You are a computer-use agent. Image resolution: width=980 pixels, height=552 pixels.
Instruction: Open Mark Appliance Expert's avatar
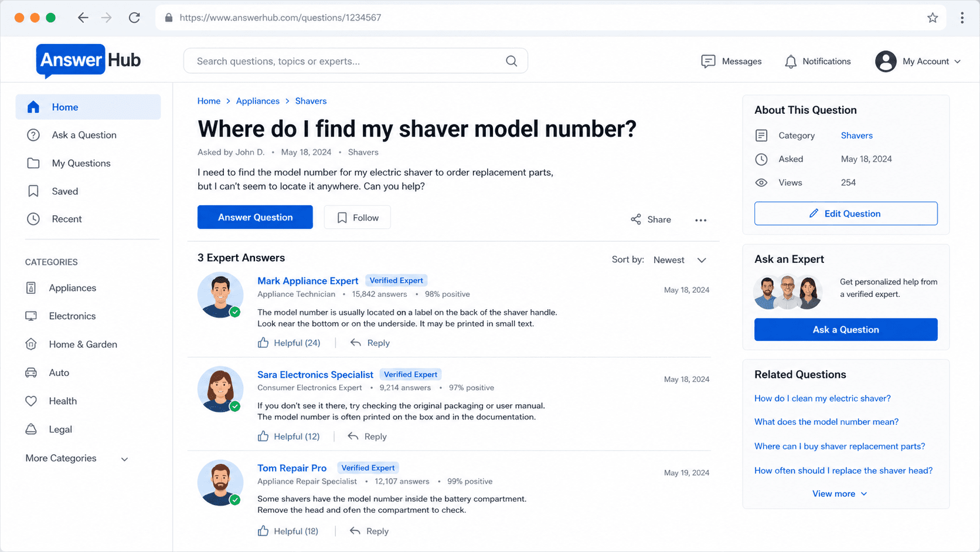tap(220, 295)
